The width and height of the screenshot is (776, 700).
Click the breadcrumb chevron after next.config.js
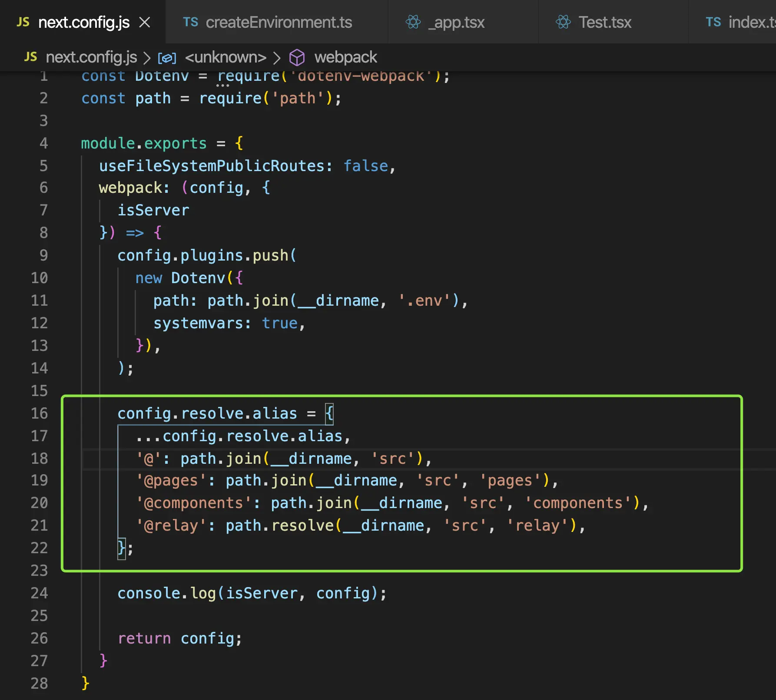[147, 58]
